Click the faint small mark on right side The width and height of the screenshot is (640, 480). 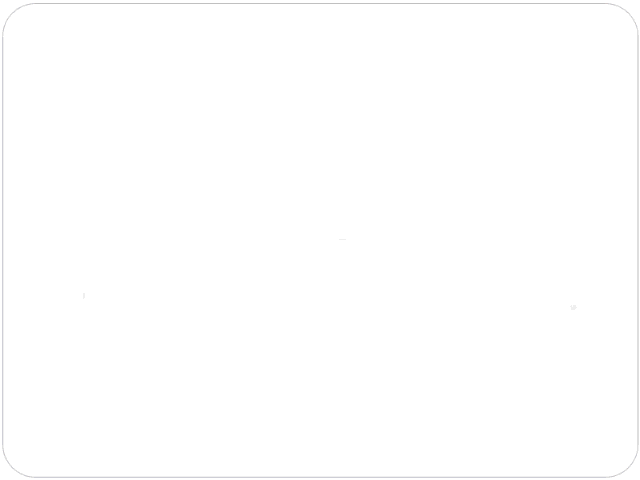point(573,307)
